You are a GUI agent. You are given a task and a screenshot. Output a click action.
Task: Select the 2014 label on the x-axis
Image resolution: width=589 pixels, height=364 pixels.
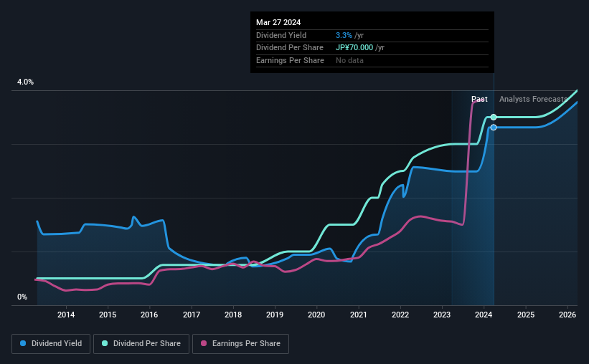coord(66,315)
